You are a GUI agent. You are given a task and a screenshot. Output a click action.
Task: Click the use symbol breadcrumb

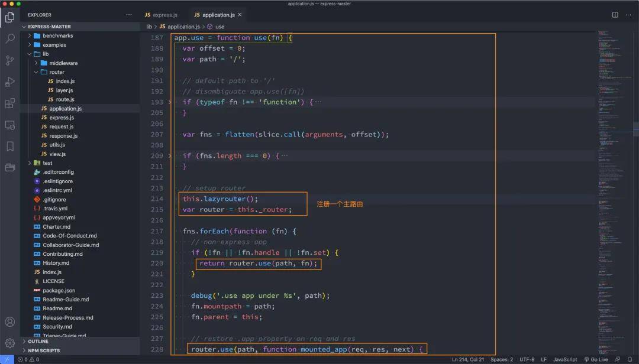(x=216, y=27)
